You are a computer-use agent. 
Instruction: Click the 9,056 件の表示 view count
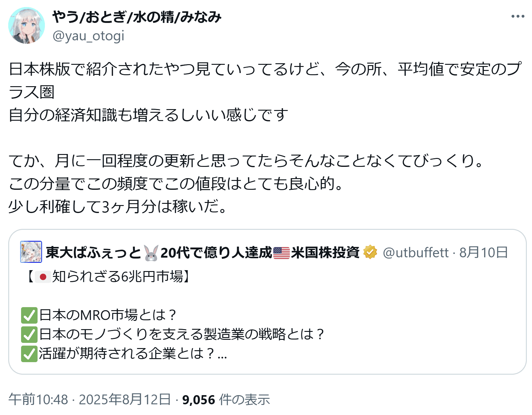(226, 399)
